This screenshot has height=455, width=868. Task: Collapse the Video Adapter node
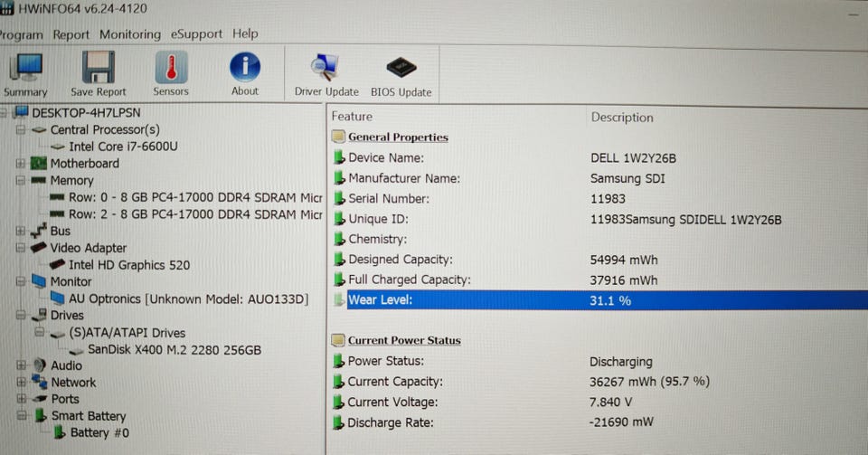coord(21,248)
